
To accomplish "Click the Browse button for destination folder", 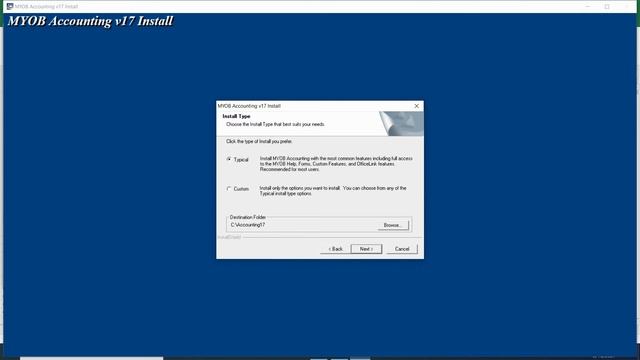I will [x=393, y=225].
